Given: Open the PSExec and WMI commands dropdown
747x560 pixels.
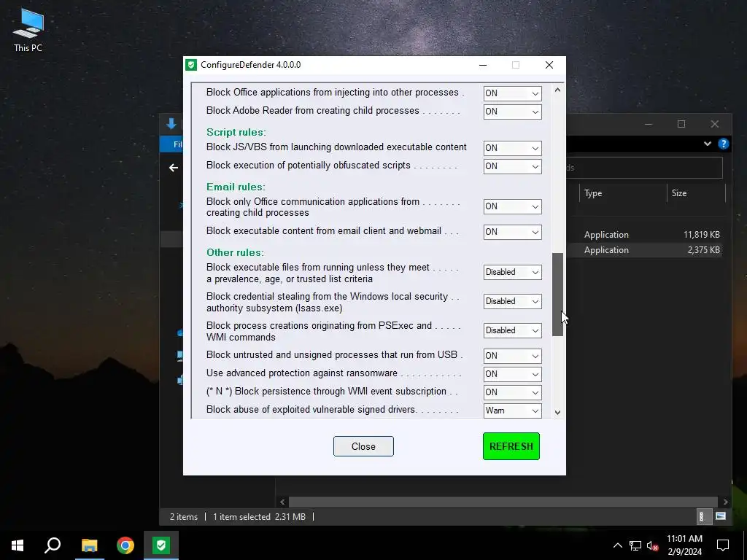Looking at the screenshot, I should click(512, 330).
